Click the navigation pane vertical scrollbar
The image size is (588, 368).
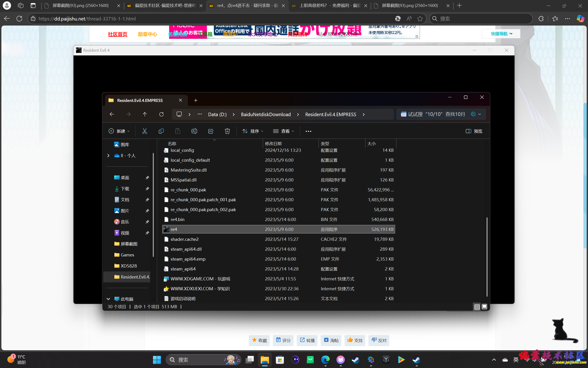(x=153, y=205)
